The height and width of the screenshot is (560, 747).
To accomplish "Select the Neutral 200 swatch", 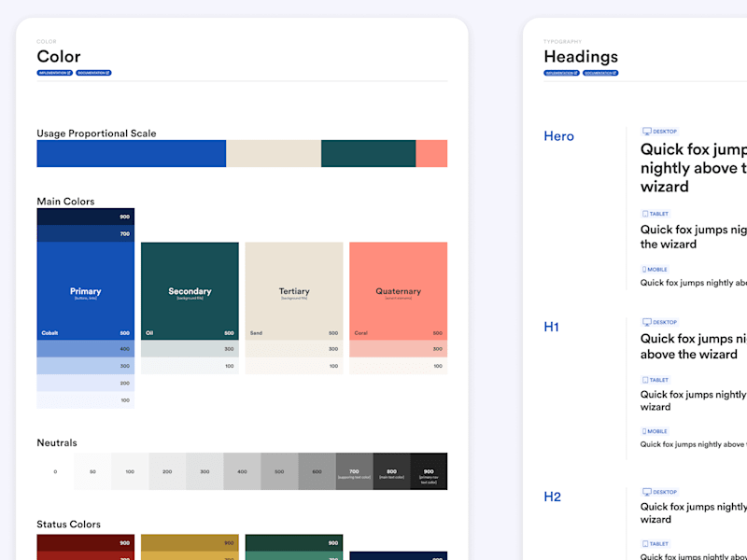I will tap(167, 471).
